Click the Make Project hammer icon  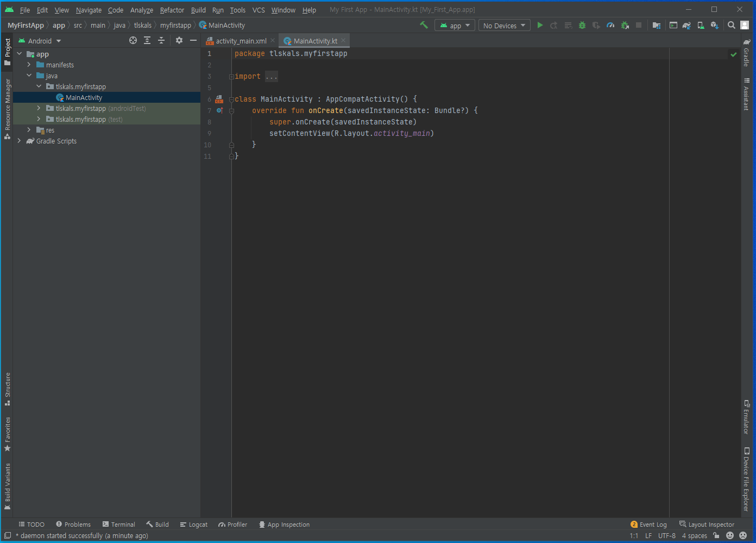424,25
